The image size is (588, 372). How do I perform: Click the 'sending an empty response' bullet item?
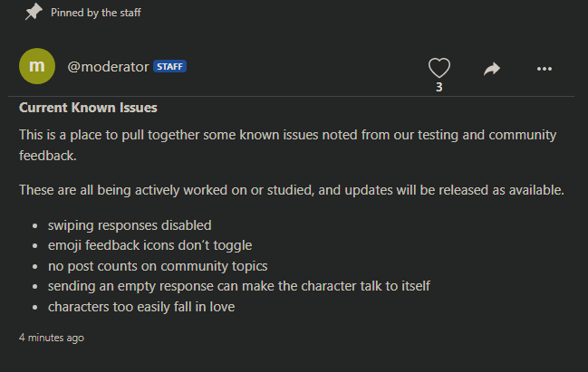tap(239, 286)
